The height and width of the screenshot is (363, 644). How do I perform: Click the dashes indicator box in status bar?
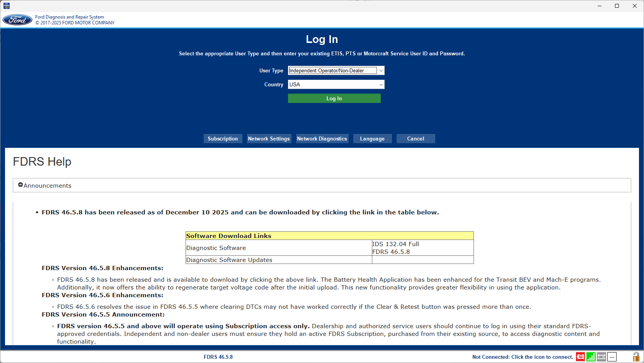tap(612, 357)
